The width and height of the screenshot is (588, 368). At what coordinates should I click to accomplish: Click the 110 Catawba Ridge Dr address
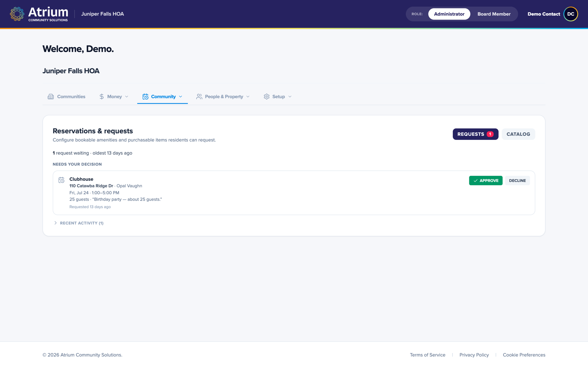[91, 186]
